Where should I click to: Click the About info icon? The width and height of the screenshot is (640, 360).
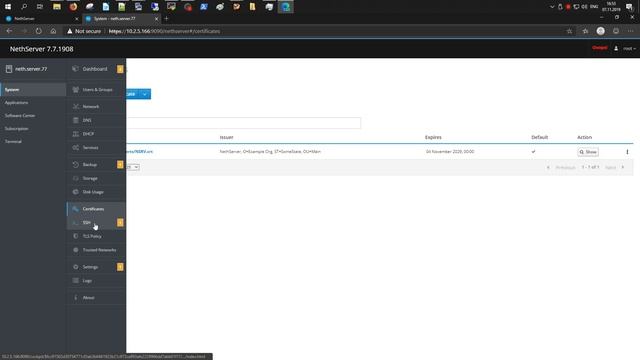[x=76, y=298]
